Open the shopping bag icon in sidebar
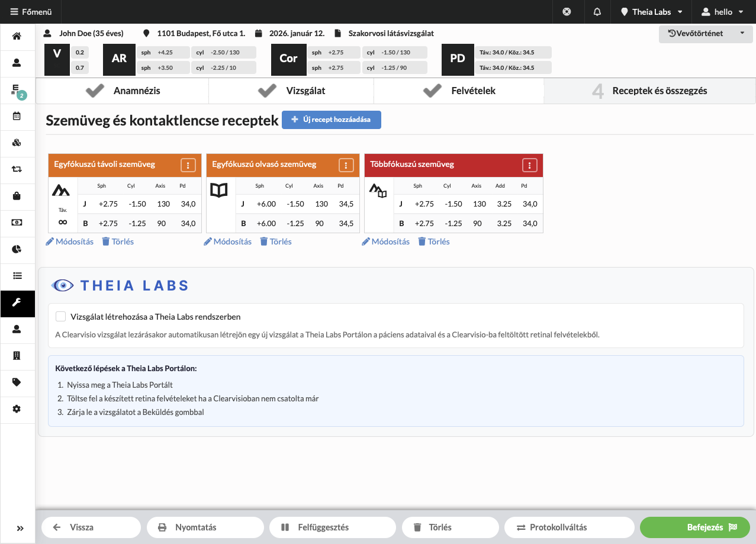This screenshot has height=544, width=756. (x=17, y=197)
